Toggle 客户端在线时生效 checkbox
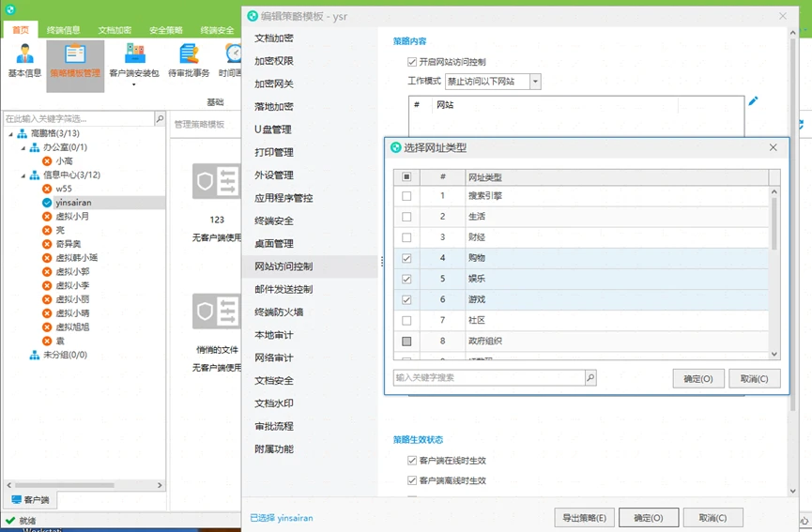 click(x=412, y=460)
